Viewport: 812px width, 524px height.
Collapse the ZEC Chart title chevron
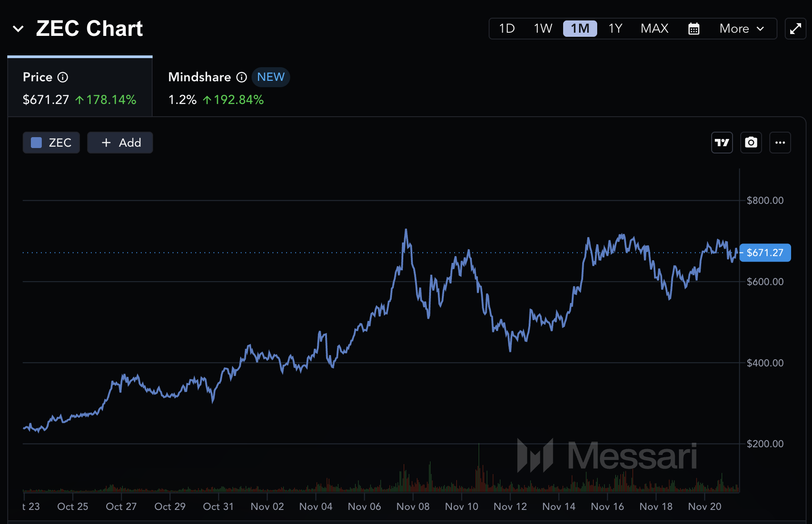click(18, 29)
